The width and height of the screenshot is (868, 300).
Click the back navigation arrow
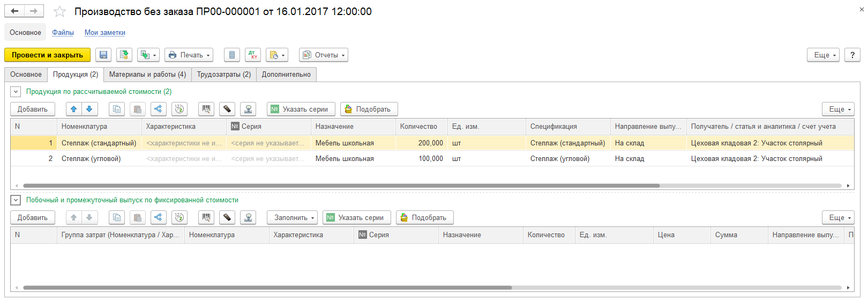(14, 11)
